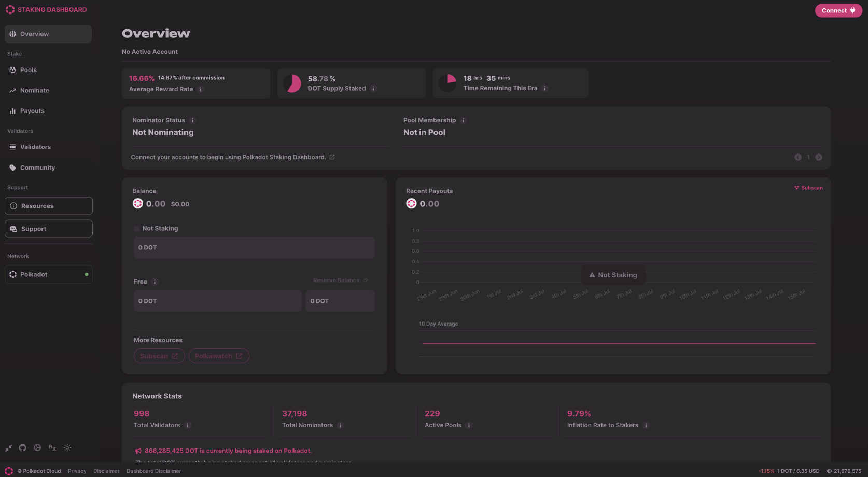Click the Not in Pool status text
Viewport: 868px width, 477px height.
coord(424,133)
